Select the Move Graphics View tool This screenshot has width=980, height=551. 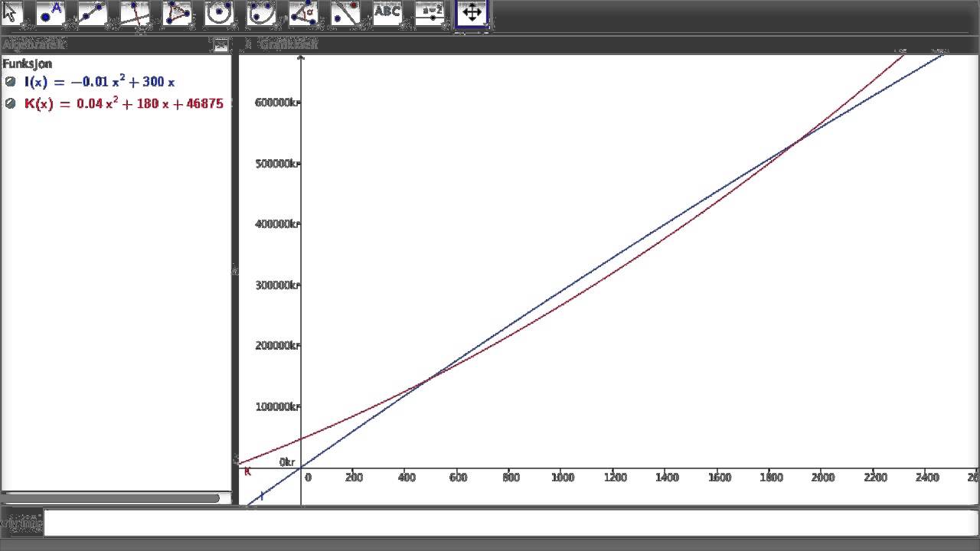point(472,13)
